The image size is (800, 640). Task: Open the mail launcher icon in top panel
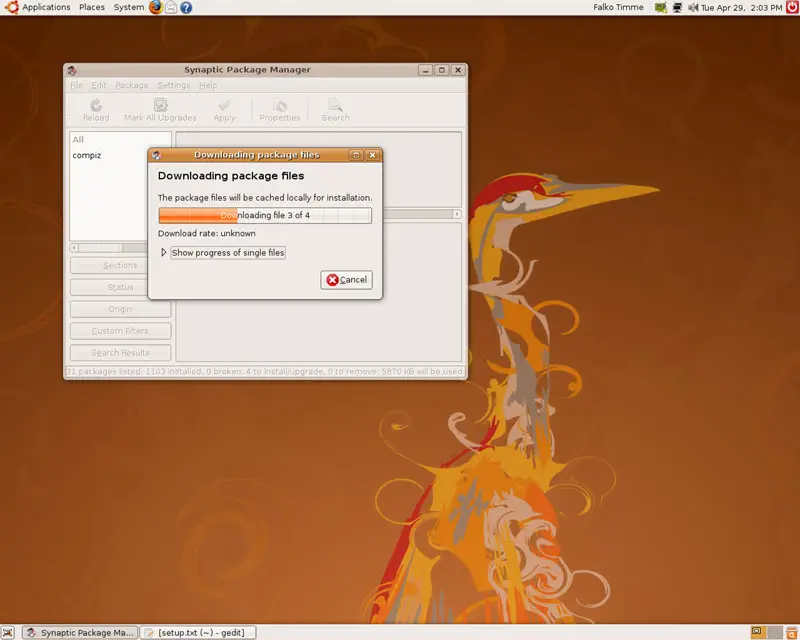(x=171, y=8)
